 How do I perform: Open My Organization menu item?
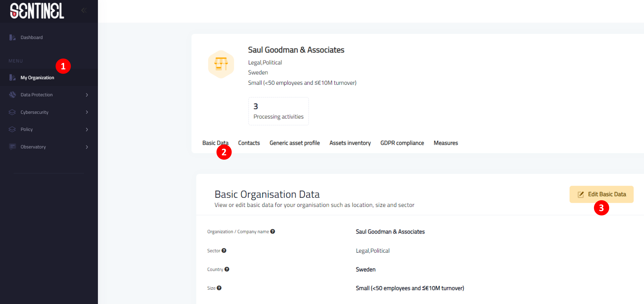coord(49,77)
